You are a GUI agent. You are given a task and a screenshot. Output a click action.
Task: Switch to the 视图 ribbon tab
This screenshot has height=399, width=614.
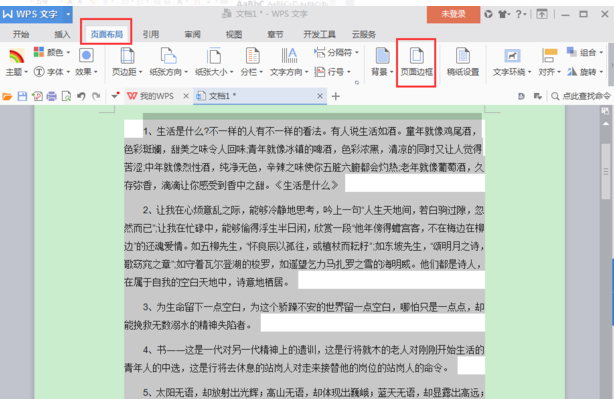pyautogui.click(x=234, y=34)
